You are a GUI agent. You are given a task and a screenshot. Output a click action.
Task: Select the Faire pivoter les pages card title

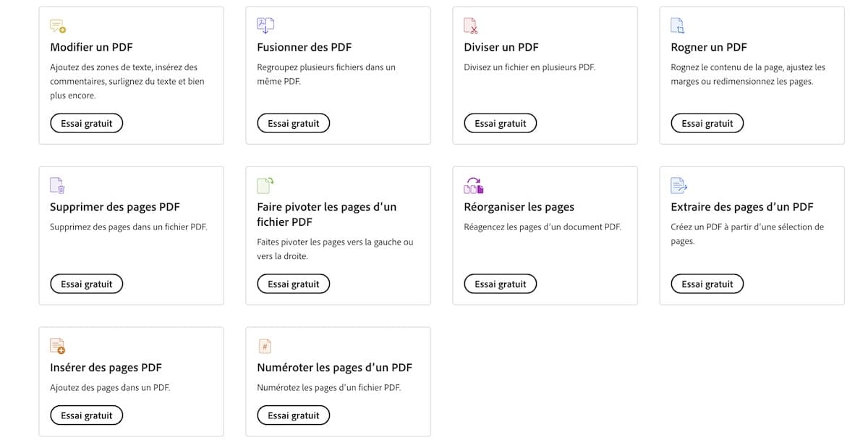click(x=327, y=214)
